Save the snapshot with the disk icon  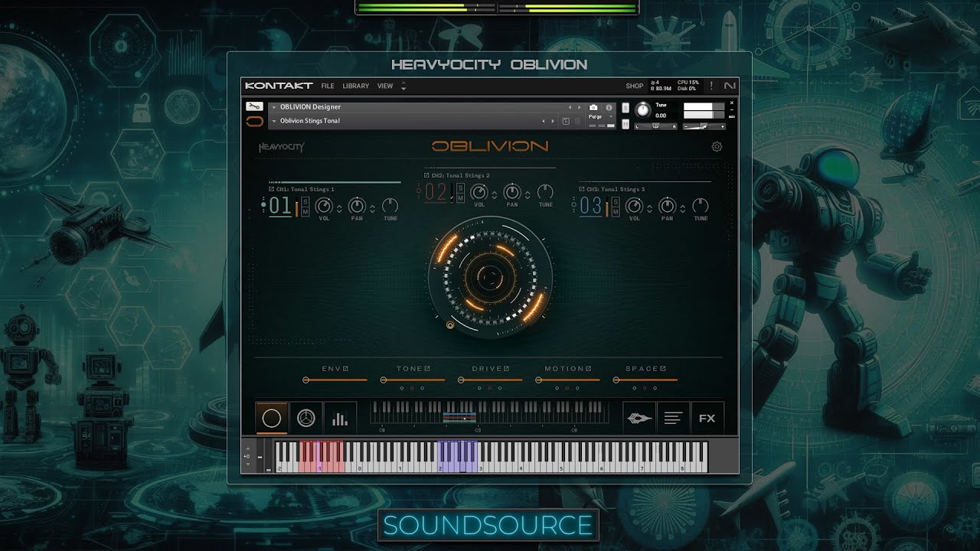point(566,121)
